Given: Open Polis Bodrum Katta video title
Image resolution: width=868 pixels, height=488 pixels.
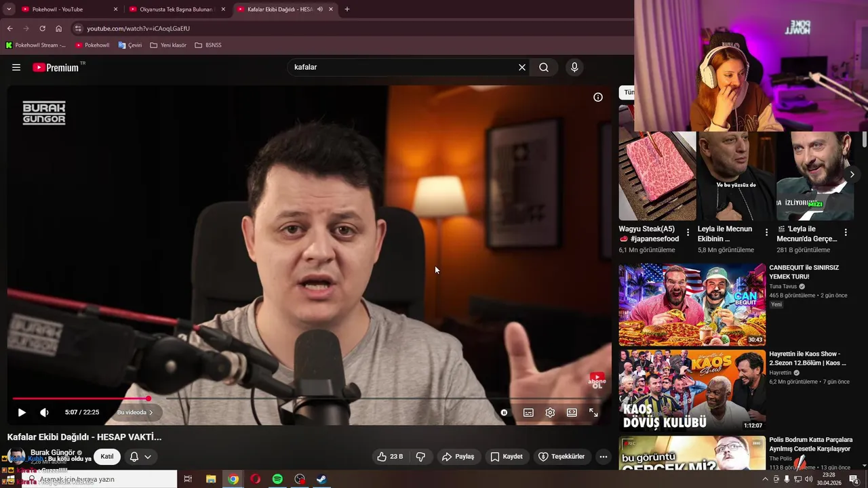Looking at the screenshot, I should [x=810, y=445].
